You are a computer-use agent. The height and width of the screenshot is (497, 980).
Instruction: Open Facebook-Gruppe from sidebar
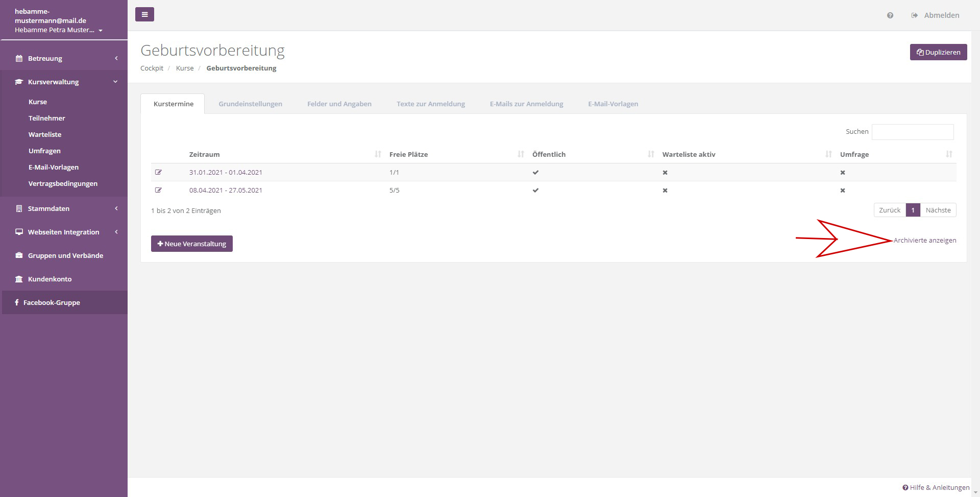click(52, 302)
